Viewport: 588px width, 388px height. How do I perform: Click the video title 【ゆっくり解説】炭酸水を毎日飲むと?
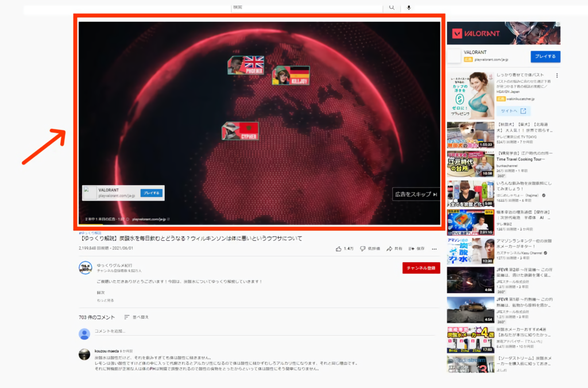[191, 239]
